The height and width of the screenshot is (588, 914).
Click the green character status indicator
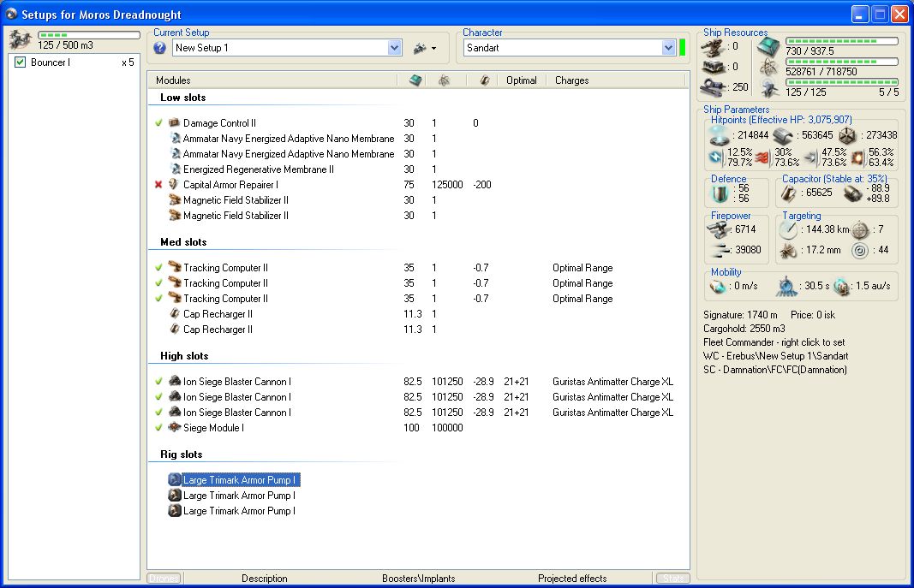[x=682, y=48]
